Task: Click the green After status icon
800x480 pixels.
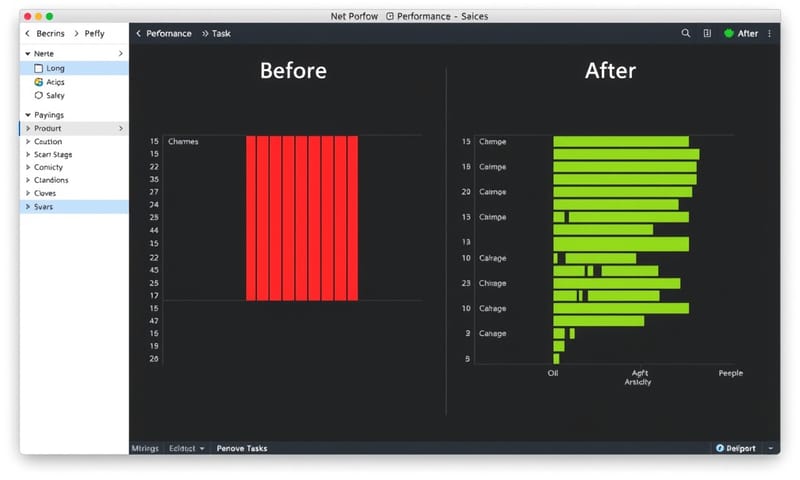Action: pyautogui.click(x=729, y=33)
